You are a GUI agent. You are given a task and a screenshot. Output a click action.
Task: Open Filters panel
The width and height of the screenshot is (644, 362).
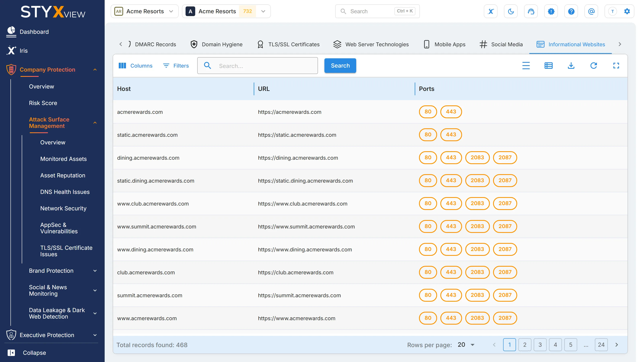click(176, 65)
